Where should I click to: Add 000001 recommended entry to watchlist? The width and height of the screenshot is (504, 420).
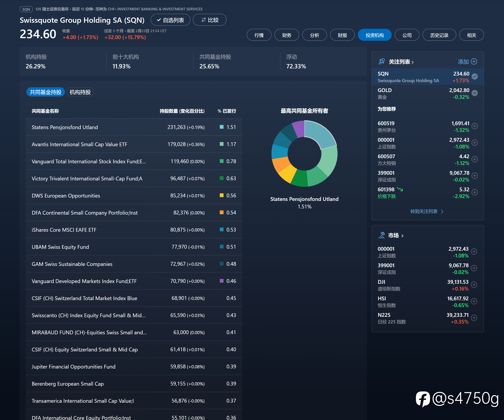[475, 143]
